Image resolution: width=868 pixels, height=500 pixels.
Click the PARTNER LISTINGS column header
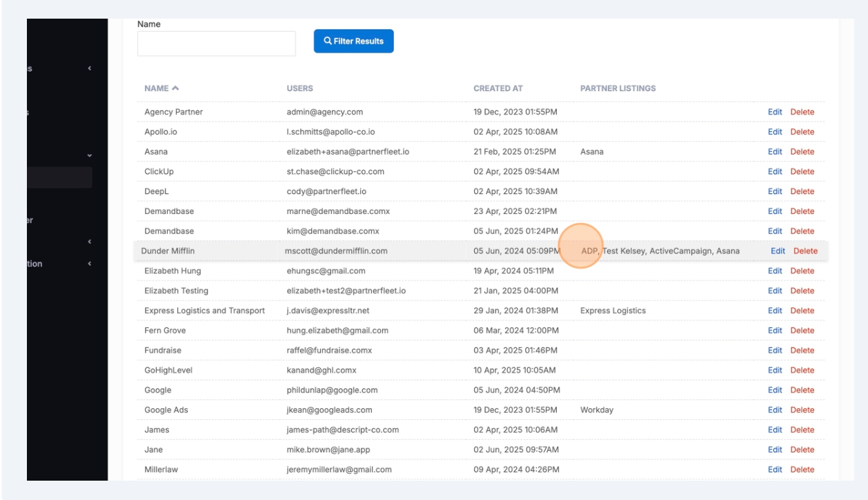click(x=618, y=88)
